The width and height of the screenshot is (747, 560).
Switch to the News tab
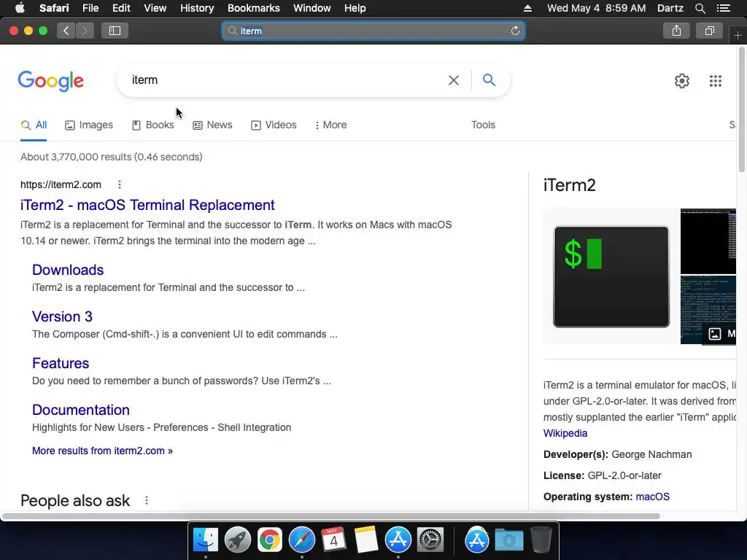click(212, 125)
